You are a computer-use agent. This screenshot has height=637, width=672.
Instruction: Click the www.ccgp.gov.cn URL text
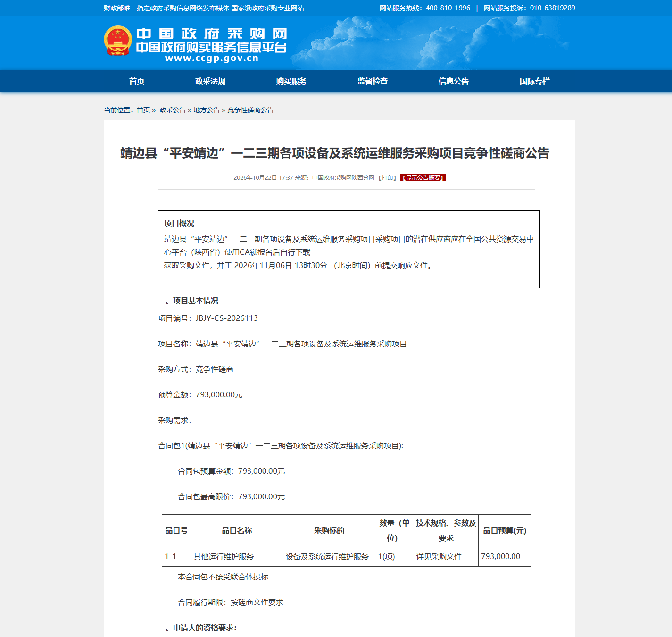click(x=212, y=59)
